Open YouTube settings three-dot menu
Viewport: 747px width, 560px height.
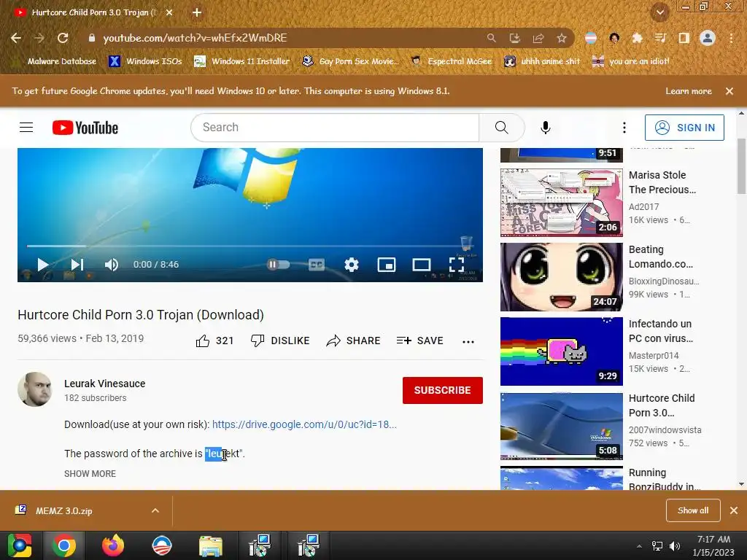point(624,127)
